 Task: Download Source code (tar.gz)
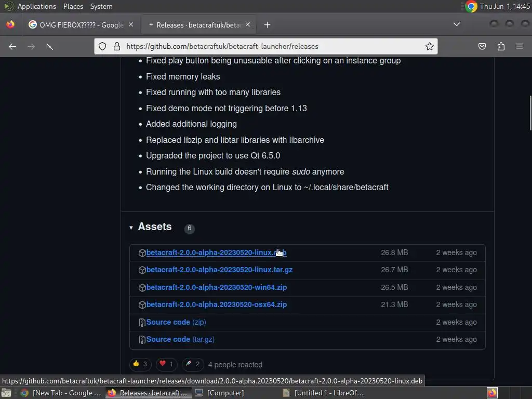pos(180,340)
